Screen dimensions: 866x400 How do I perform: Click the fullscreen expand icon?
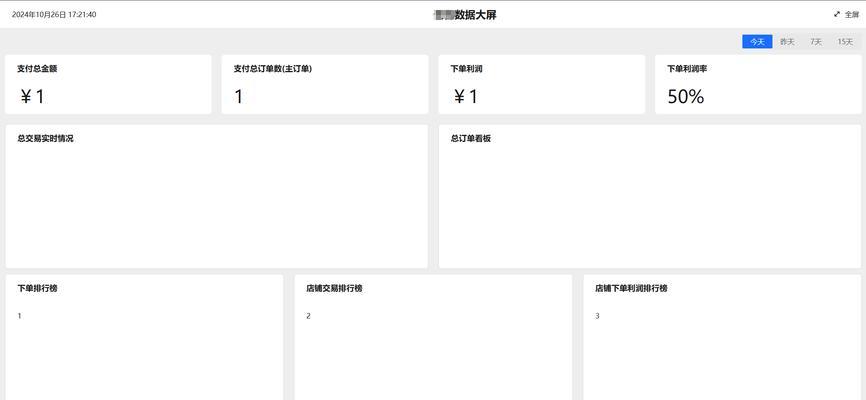click(837, 14)
